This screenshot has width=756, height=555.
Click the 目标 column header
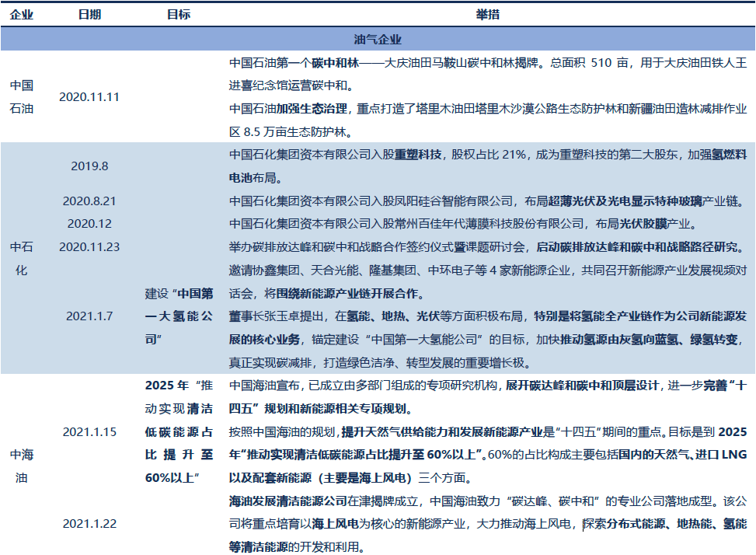179,15
